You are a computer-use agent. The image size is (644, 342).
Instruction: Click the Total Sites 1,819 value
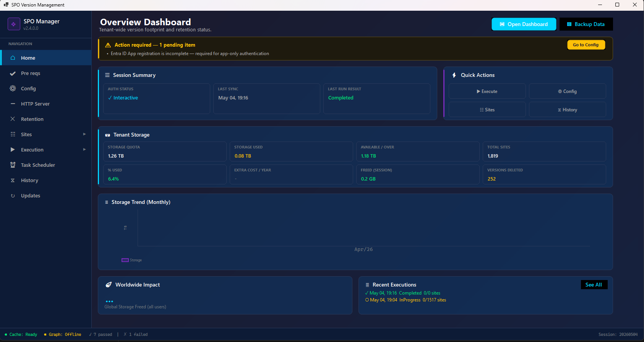(493, 156)
